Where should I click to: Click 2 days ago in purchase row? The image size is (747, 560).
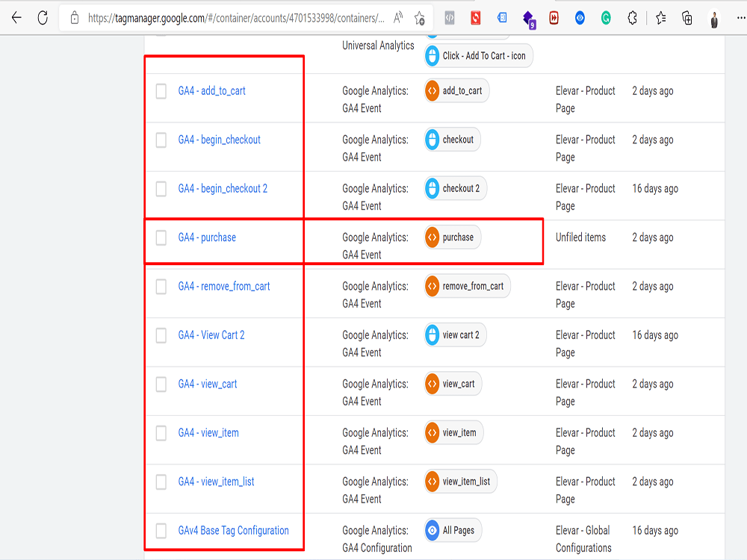tap(653, 237)
